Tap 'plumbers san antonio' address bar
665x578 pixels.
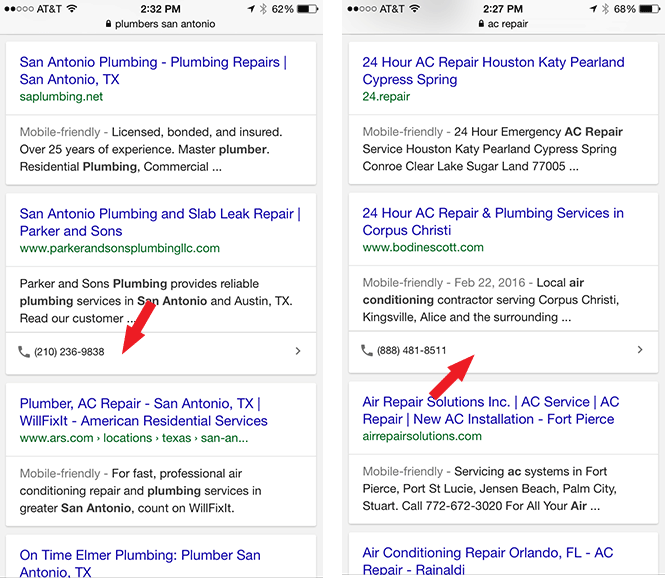click(165, 24)
